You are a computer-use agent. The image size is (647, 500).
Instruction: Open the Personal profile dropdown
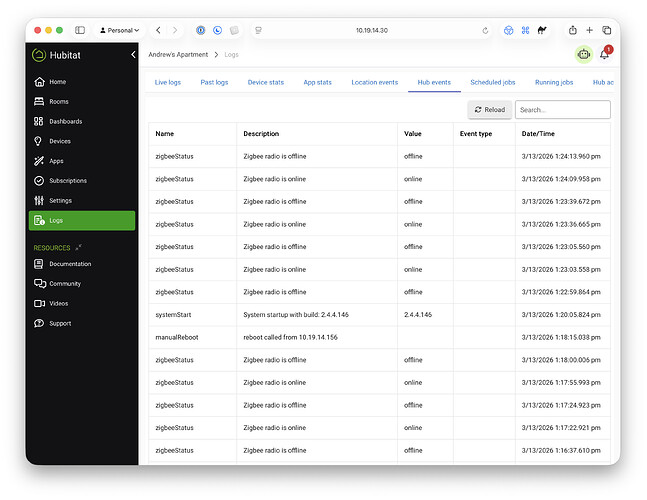click(x=119, y=30)
